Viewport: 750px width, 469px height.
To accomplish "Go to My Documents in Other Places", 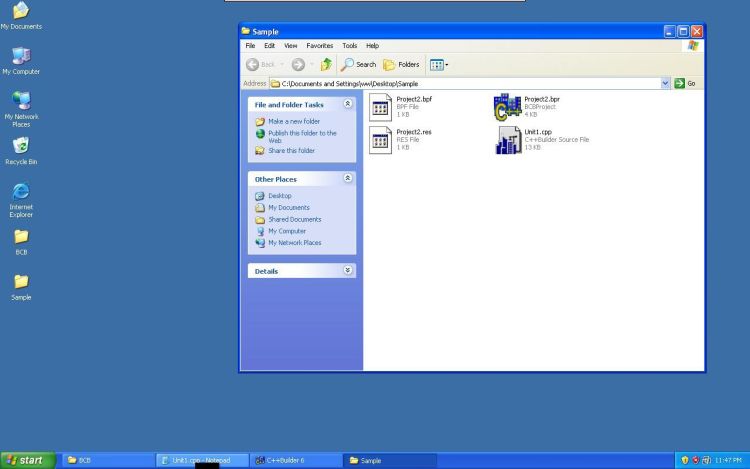I will click(x=289, y=207).
